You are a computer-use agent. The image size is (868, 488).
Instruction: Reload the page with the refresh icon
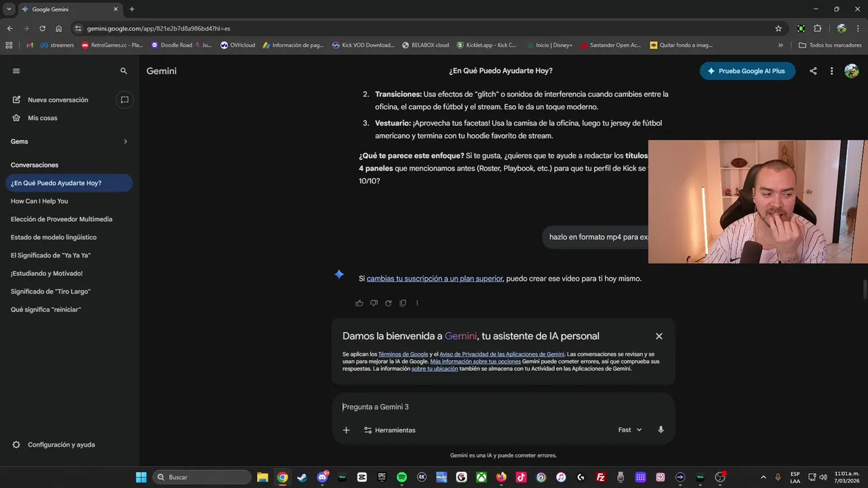[x=42, y=28]
